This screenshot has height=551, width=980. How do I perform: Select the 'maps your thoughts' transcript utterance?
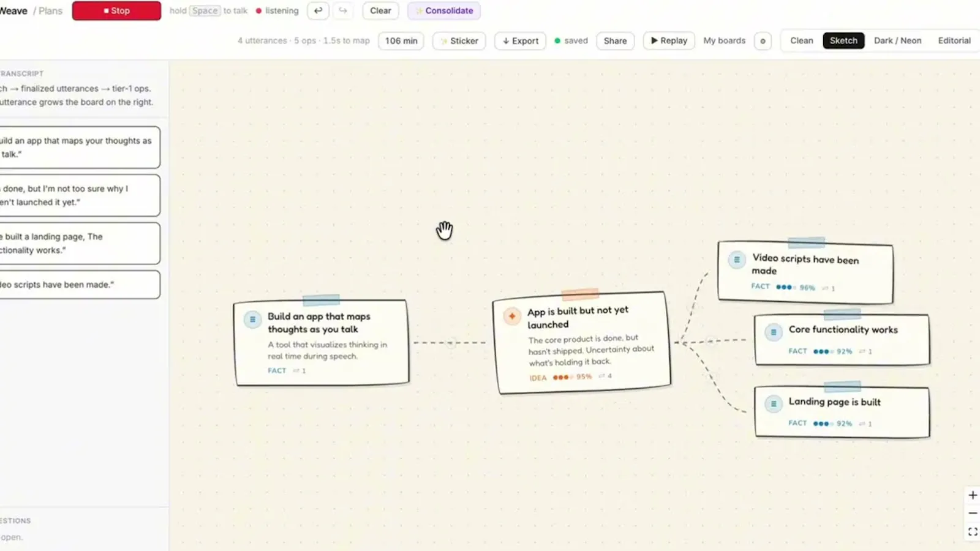point(80,148)
